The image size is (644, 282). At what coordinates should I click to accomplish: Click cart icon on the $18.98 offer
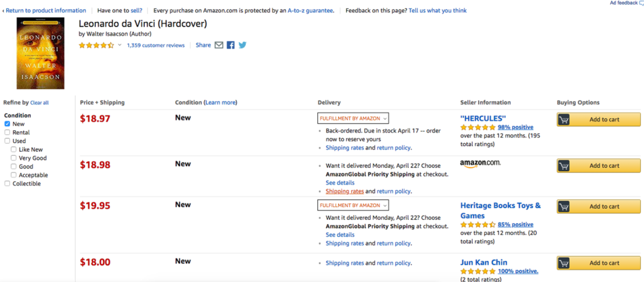564,165
